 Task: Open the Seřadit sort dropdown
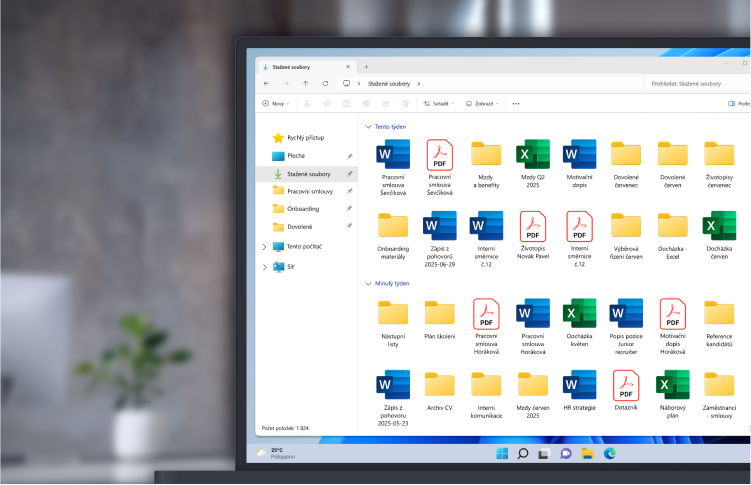pyautogui.click(x=439, y=103)
